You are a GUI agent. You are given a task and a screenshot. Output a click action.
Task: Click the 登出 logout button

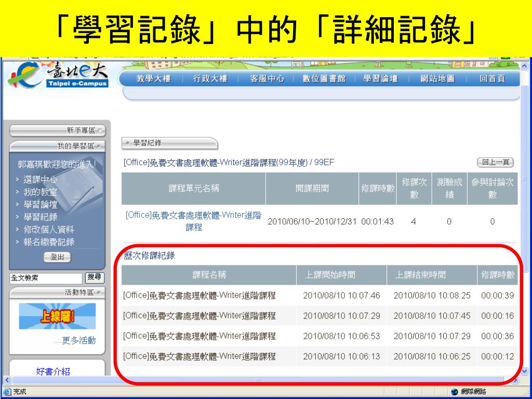[57, 257]
